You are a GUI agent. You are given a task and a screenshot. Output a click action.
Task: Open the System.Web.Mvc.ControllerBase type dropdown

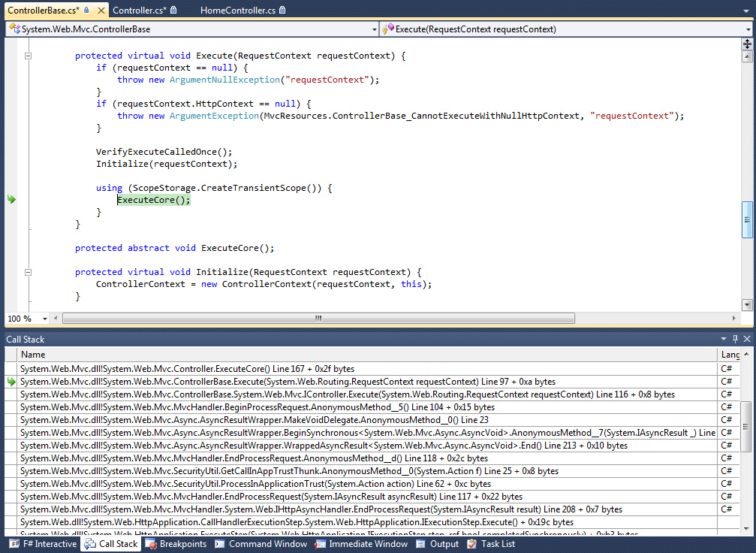point(374,29)
